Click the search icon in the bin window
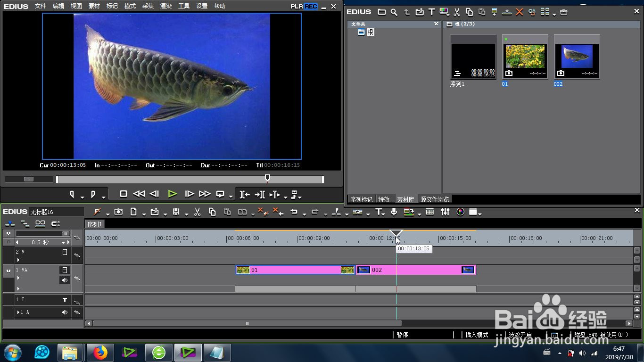Screen dimensions: 644x362 394,12
